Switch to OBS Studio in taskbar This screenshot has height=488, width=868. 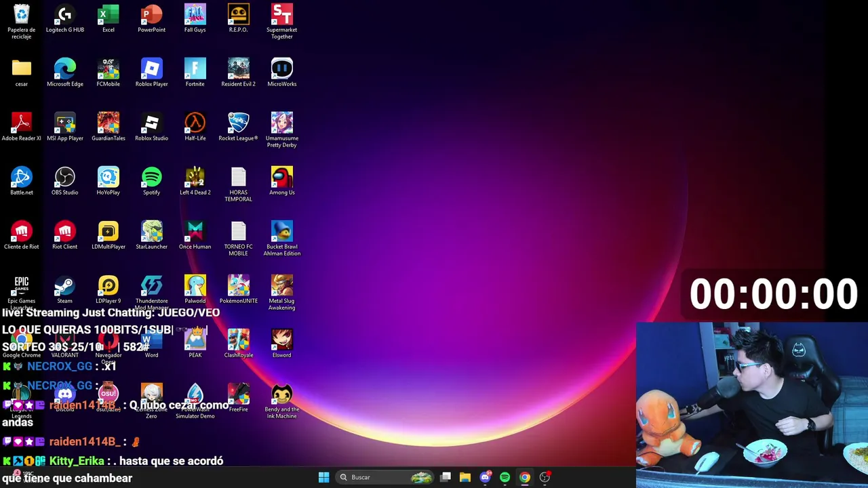[545, 477]
